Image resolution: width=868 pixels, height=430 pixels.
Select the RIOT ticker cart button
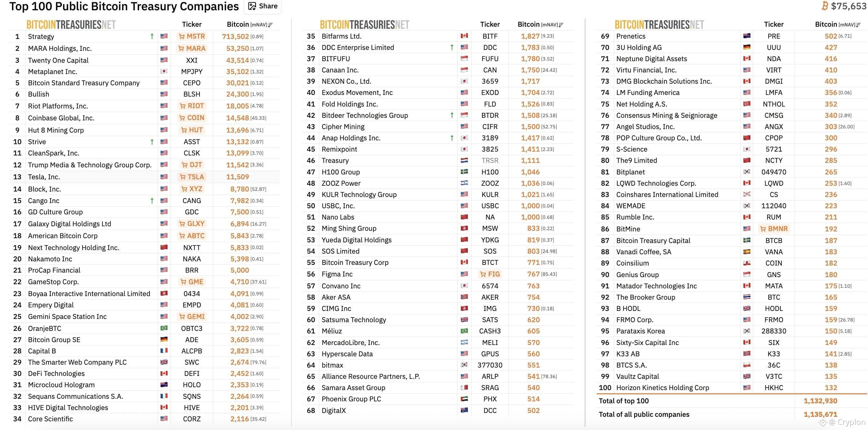point(192,106)
